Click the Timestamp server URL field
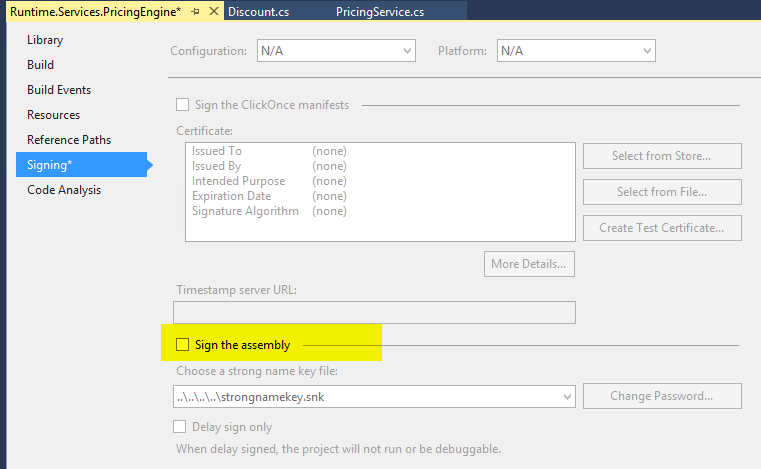 [x=374, y=312]
